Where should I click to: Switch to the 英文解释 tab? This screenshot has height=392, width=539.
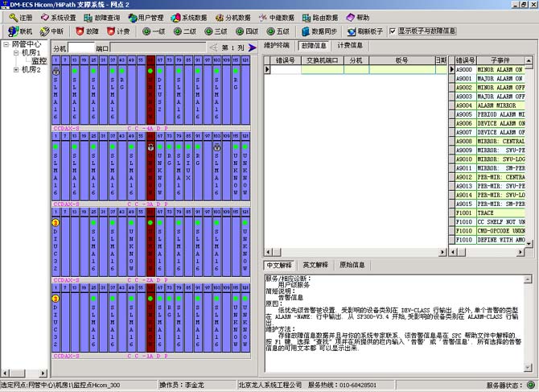316,265
